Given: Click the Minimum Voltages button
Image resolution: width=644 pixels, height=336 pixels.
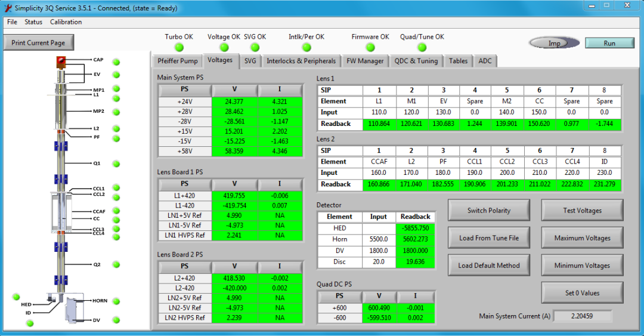Looking at the screenshot, I should coord(582,265).
